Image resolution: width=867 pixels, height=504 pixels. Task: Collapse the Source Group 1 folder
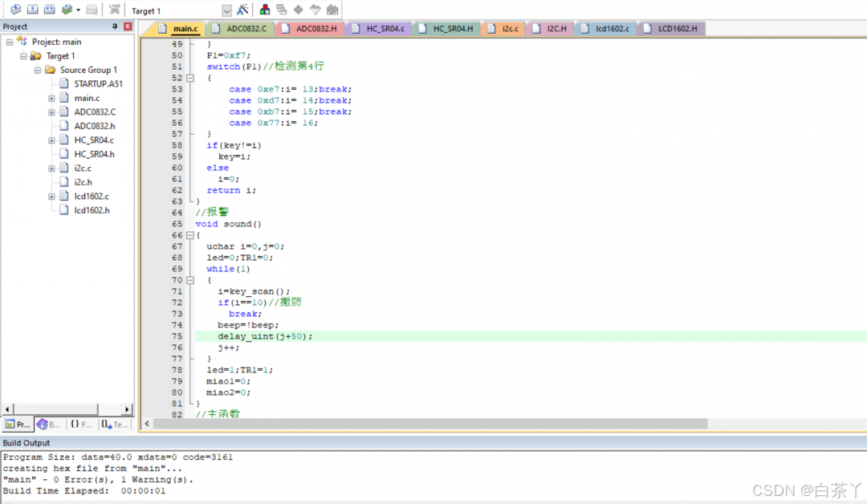38,70
